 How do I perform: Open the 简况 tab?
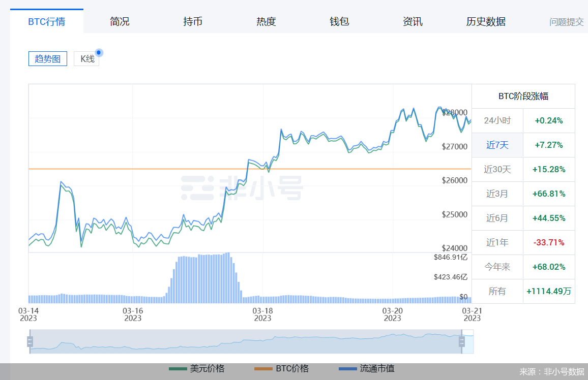119,21
